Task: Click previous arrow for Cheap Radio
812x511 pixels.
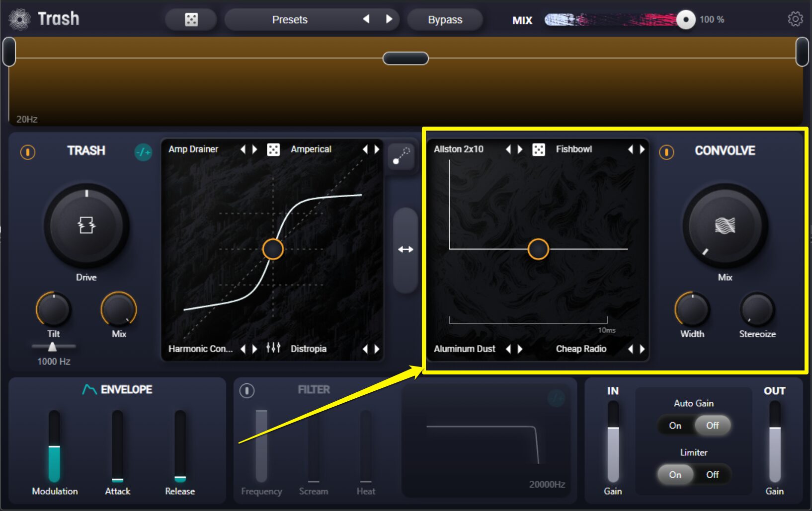Action: [631, 349]
